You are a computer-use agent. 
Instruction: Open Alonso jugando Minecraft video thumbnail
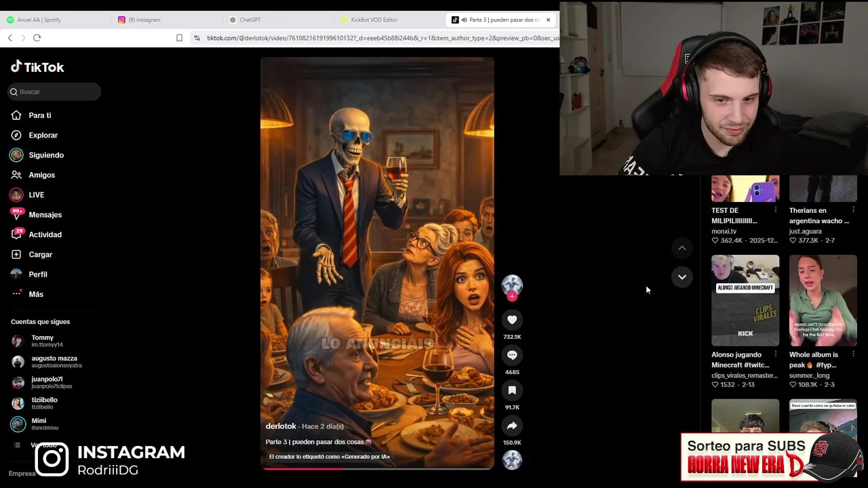745,300
